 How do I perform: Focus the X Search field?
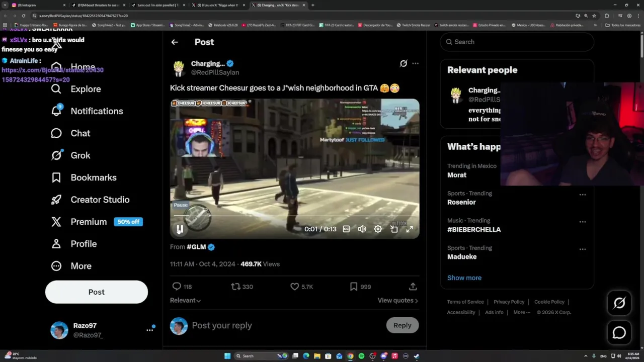coord(517,42)
